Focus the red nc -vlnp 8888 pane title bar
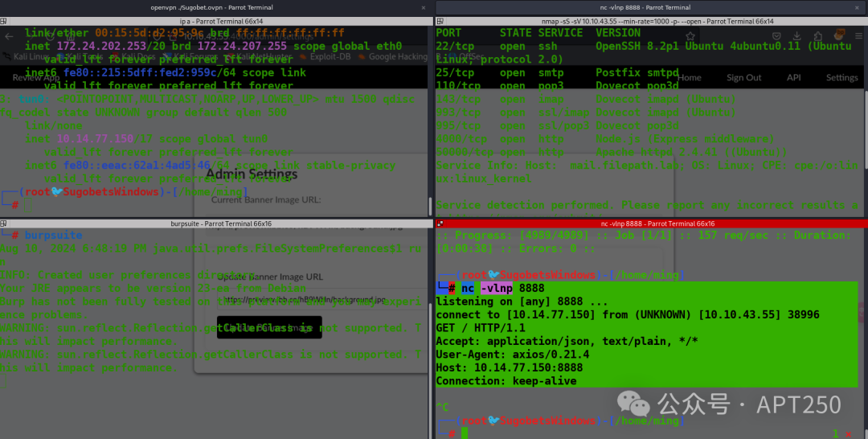The image size is (868, 439). click(652, 224)
